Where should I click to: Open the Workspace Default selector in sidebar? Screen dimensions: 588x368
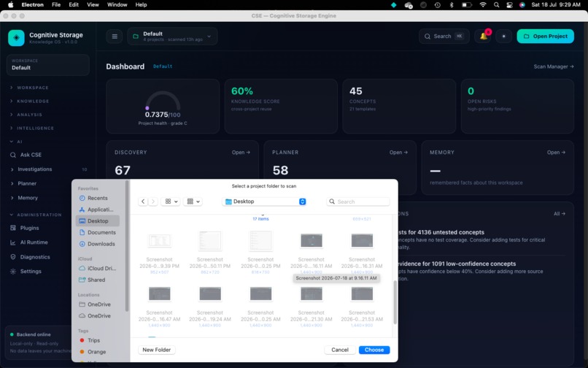pos(48,64)
